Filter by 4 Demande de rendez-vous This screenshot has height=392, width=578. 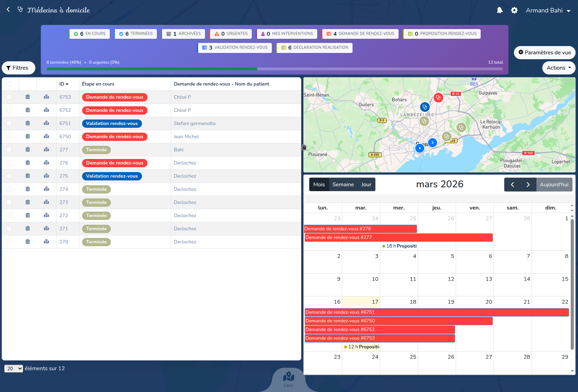(x=360, y=34)
